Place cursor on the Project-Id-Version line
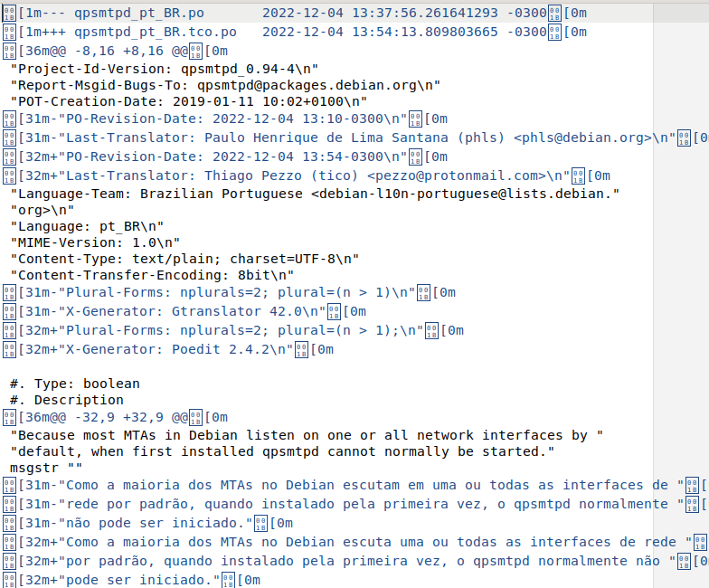 (x=165, y=69)
